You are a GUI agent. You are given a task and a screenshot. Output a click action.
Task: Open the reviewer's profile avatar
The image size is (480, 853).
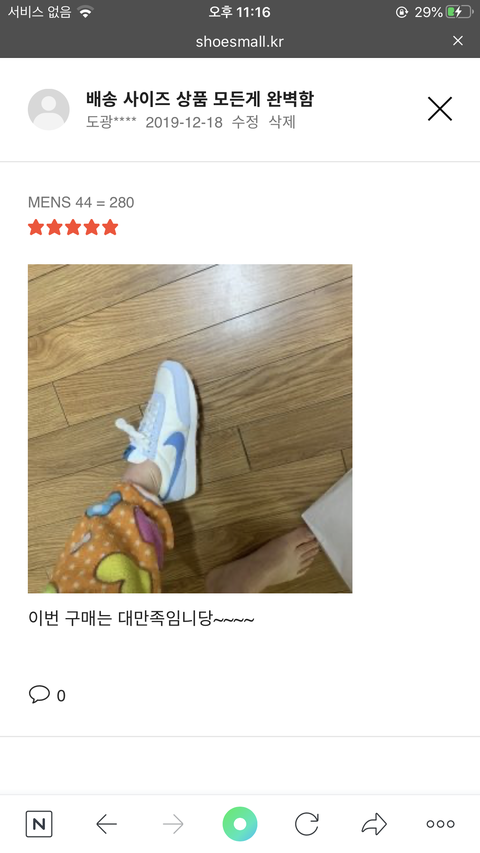[x=48, y=109]
